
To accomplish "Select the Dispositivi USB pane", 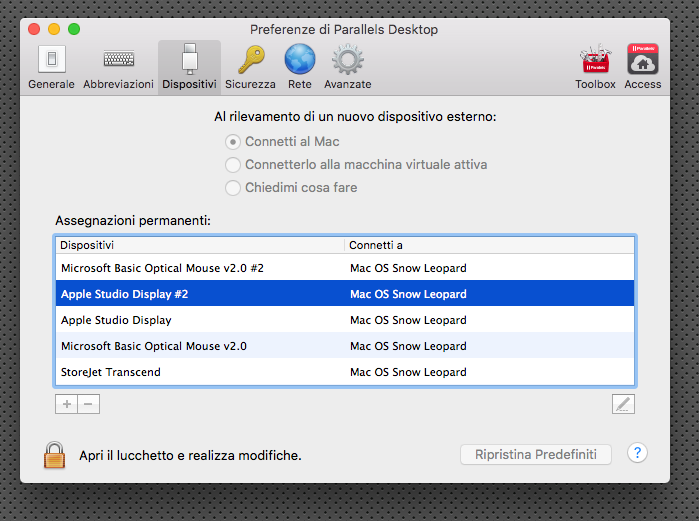I will 189,67.
